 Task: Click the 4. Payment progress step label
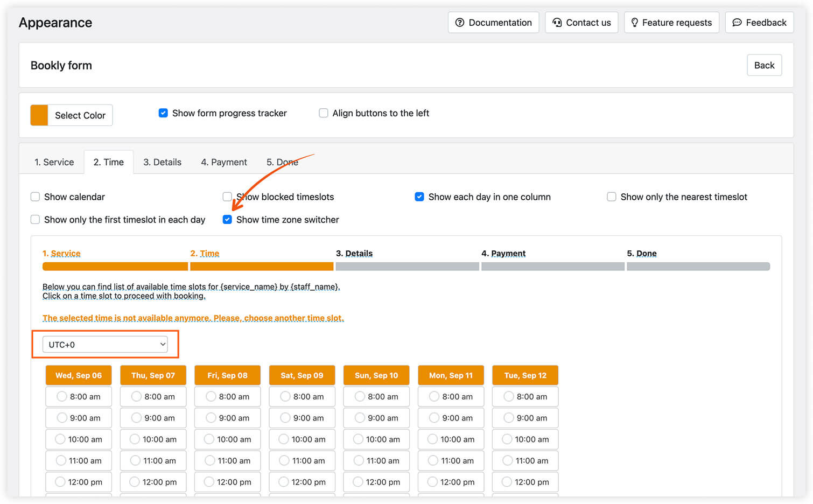click(x=503, y=254)
